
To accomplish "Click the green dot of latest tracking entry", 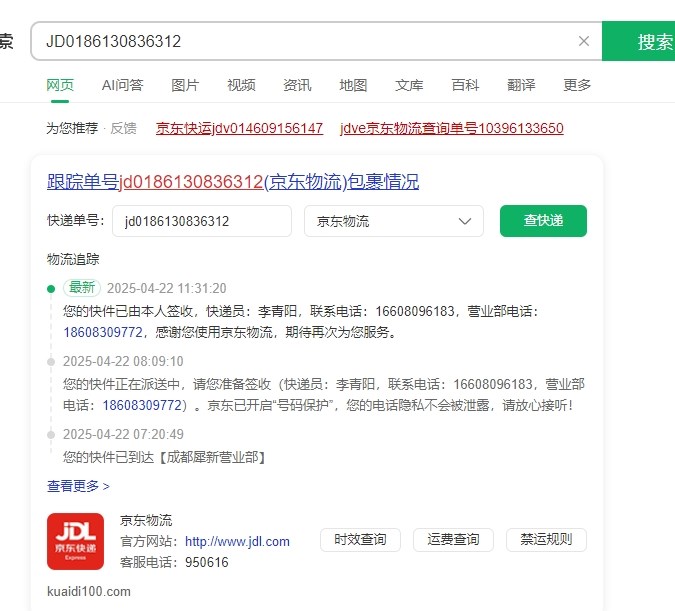I will [51, 288].
